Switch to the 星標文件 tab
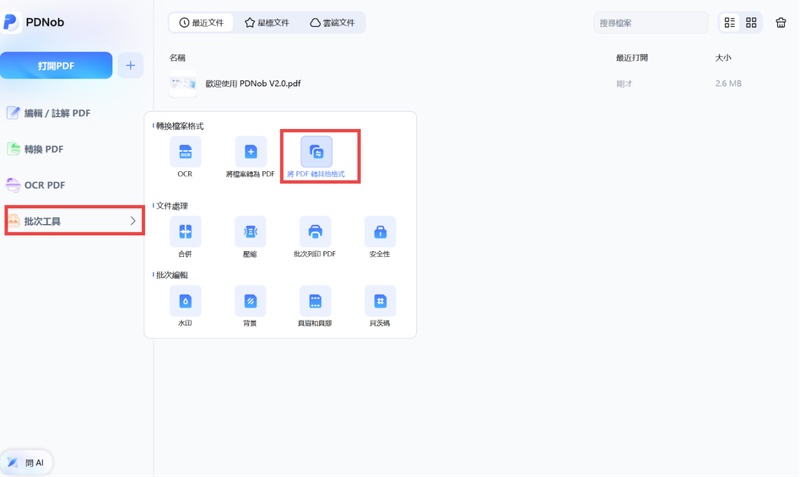Screen dimensions: 800x477 pyautogui.click(x=267, y=22)
